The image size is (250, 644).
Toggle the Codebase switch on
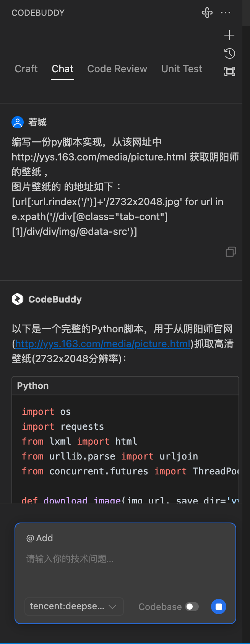[x=193, y=607]
